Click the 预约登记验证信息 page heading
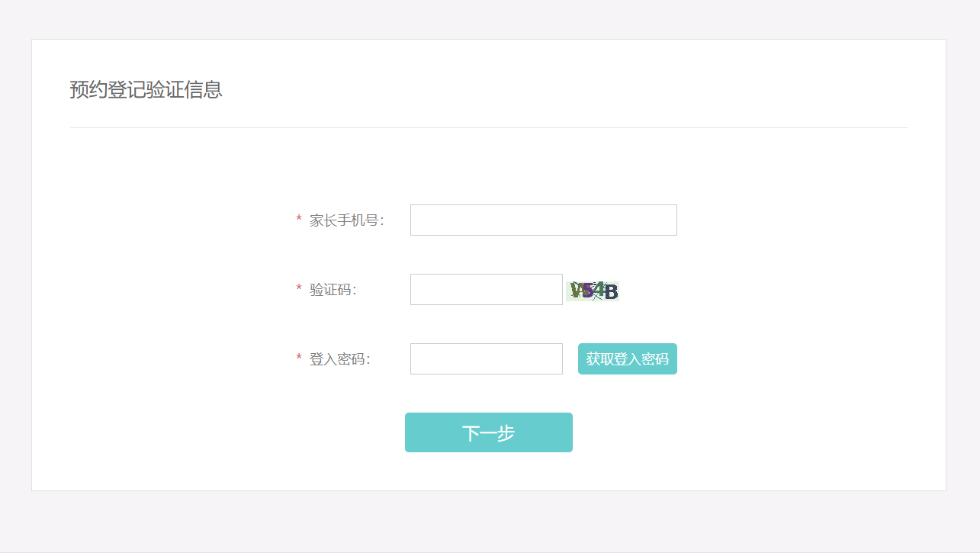Screen dimensions: 980x556 [x=146, y=90]
